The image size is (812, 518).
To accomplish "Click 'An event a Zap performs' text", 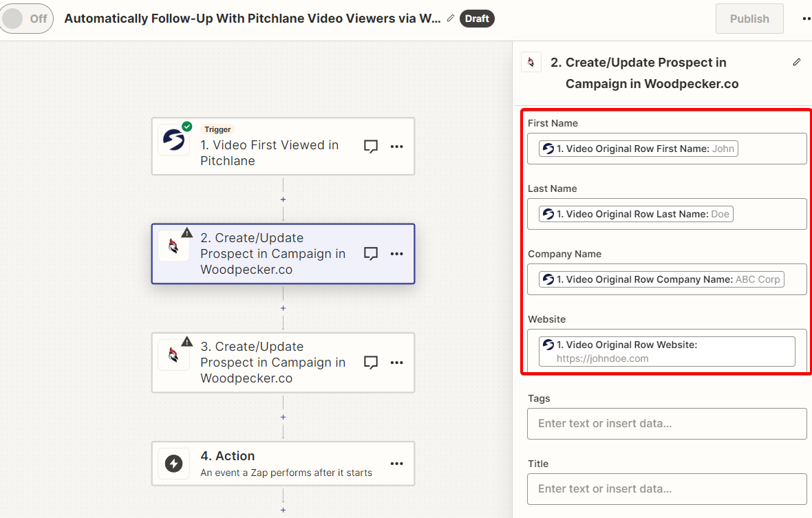I will 286,473.
